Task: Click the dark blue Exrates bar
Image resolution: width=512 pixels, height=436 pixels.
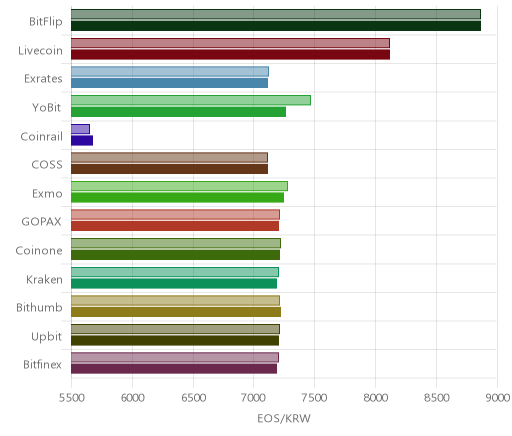Action: tap(169, 83)
